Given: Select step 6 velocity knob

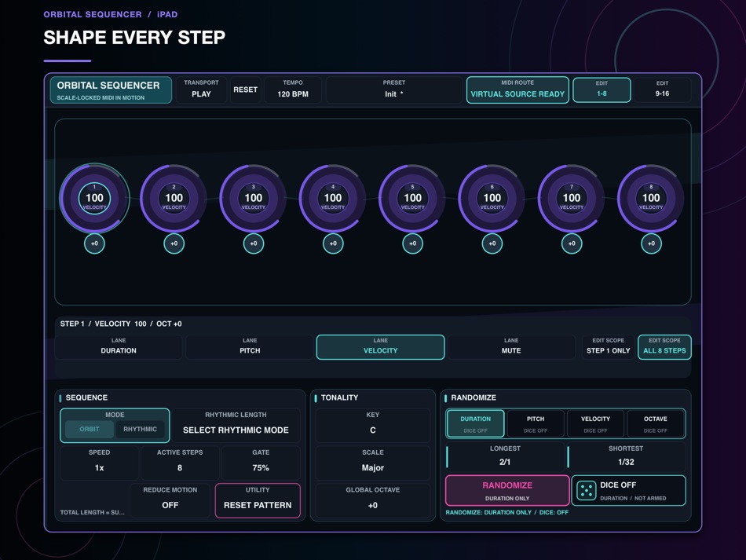Looking at the screenshot, I should (x=492, y=198).
